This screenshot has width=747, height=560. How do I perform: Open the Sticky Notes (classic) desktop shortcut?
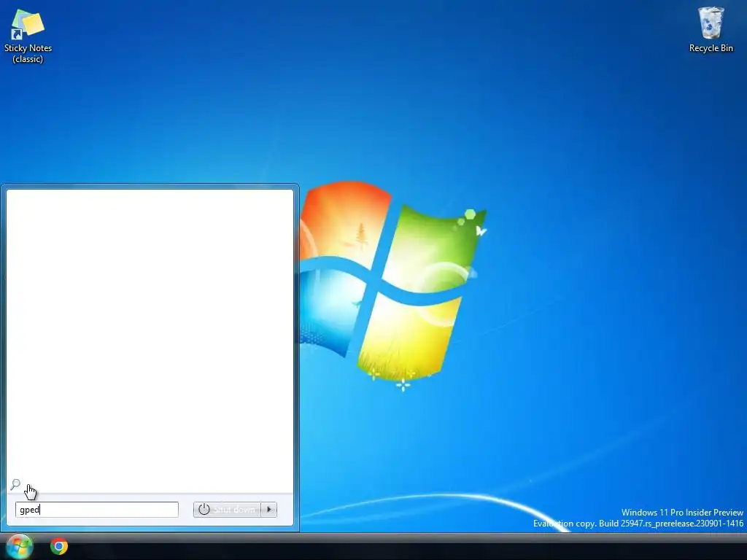28,36
